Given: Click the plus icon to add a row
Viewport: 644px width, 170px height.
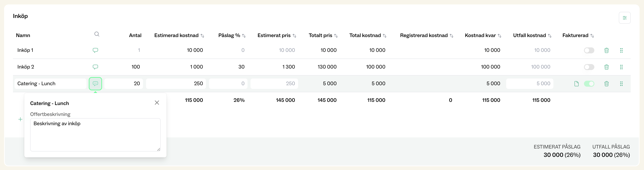Looking at the screenshot, I should [x=21, y=119].
